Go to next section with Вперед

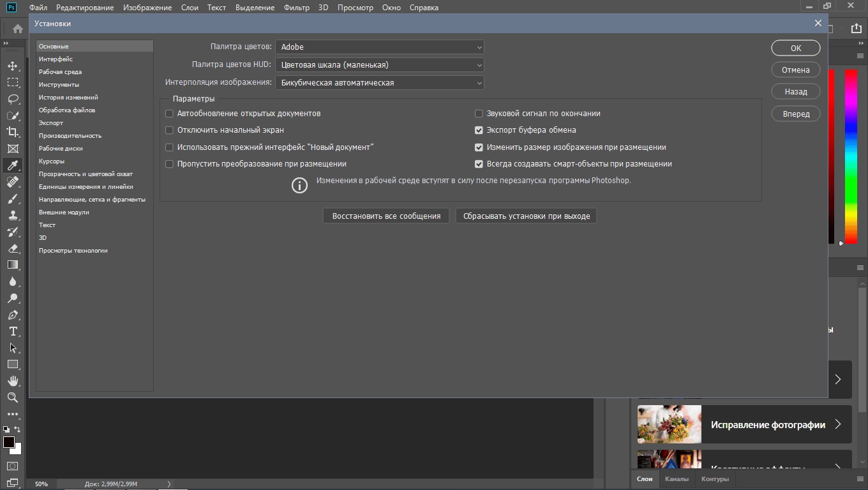796,114
